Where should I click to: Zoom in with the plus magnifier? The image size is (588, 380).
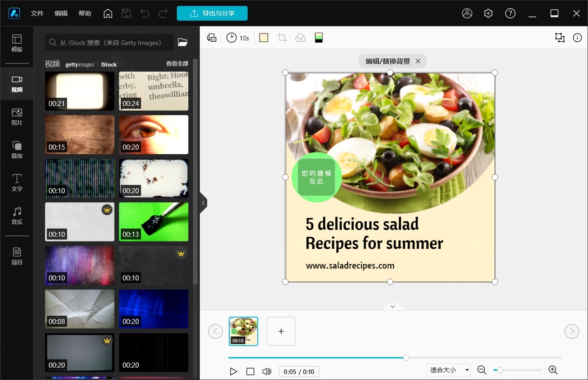[553, 370]
